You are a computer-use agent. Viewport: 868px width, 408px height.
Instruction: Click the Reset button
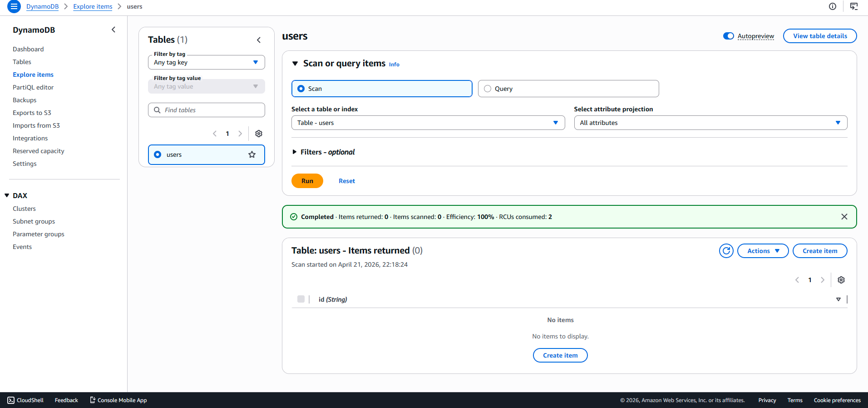[347, 181]
